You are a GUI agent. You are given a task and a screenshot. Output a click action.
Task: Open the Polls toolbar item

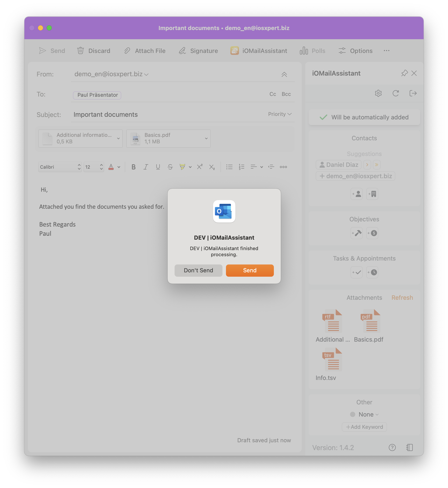click(312, 51)
